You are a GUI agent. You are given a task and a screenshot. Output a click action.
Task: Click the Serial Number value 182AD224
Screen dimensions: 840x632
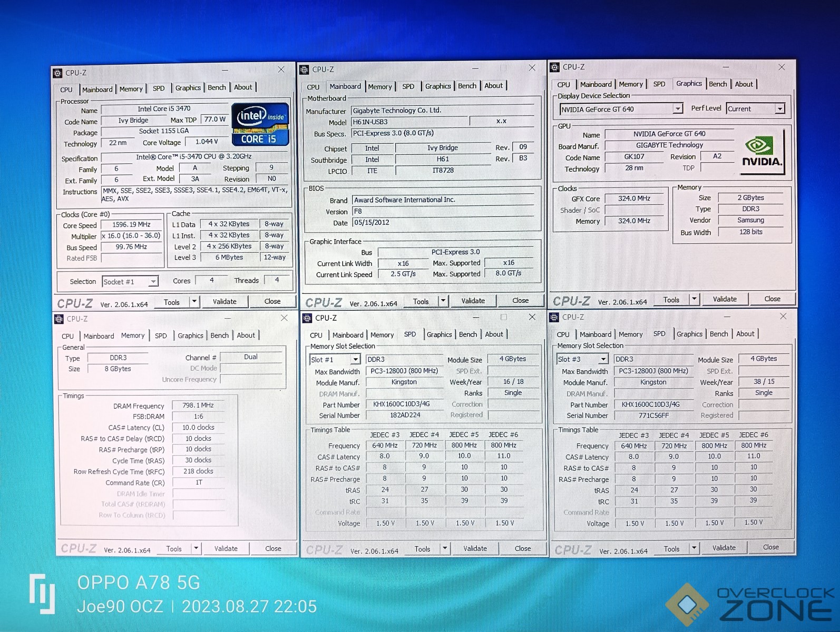pyautogui.click(x=405, y=415)
